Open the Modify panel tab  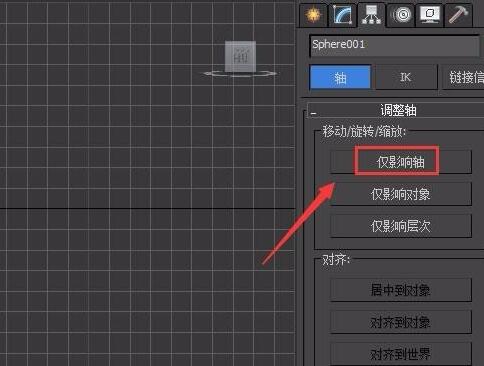[343, 15]
